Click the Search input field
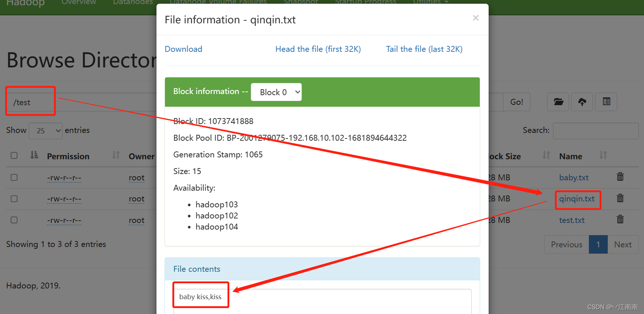 pyautogui.click(x=596, y=131)
